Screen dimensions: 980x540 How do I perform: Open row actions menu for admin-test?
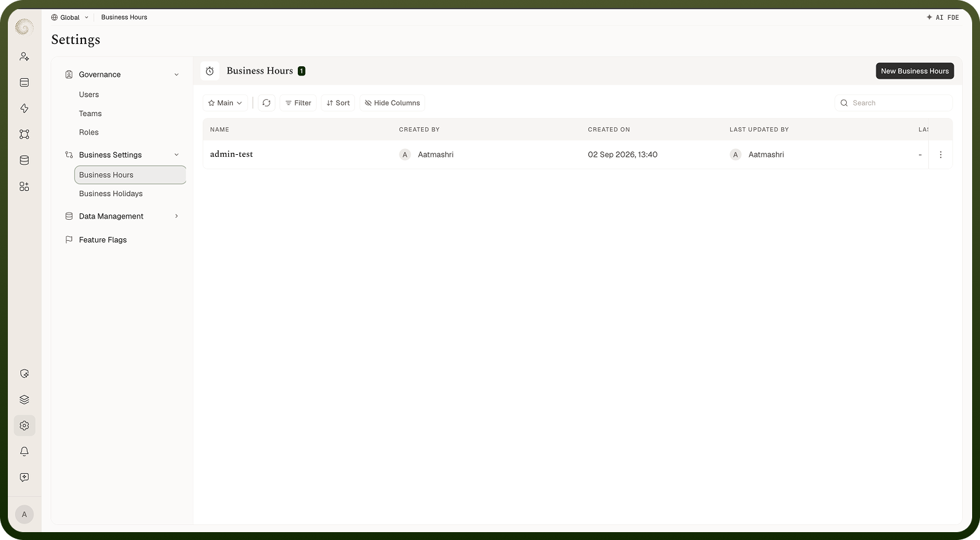[941, 155]
